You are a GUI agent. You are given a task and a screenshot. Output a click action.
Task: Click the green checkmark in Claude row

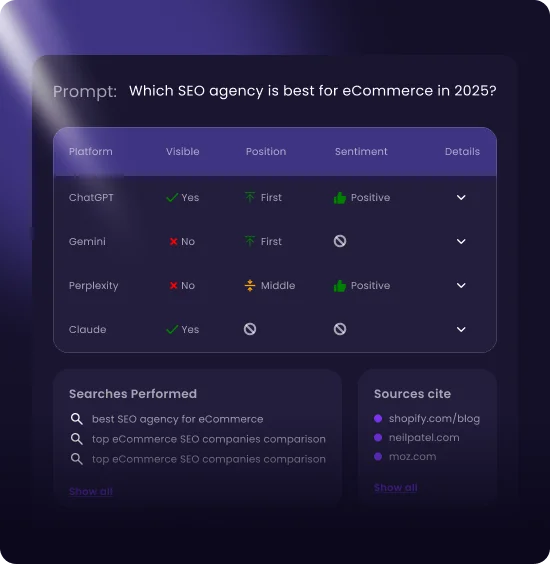172,329
